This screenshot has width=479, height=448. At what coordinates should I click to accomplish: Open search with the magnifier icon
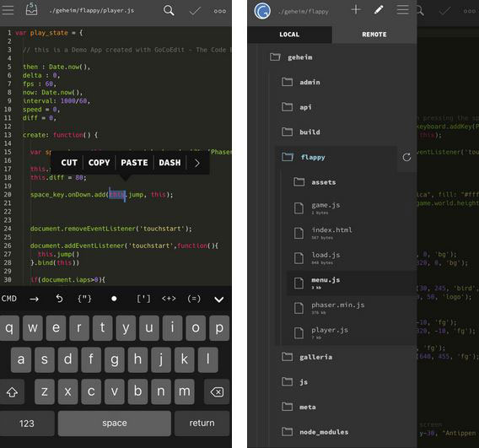point(169,11)
